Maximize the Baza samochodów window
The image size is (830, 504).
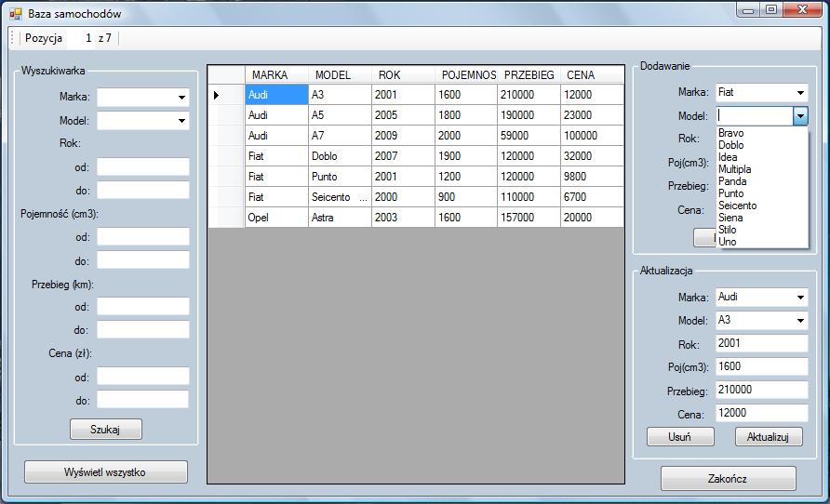[x=771, y=9]
